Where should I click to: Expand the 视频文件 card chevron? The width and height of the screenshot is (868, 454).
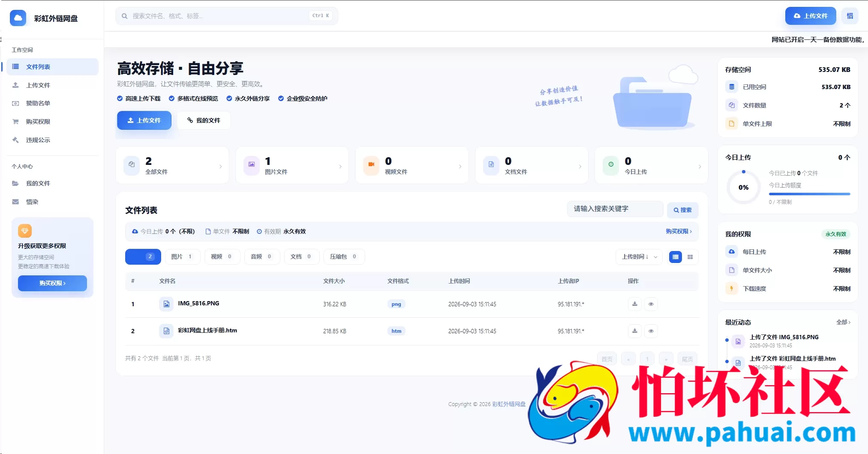(x=460, y=167)
